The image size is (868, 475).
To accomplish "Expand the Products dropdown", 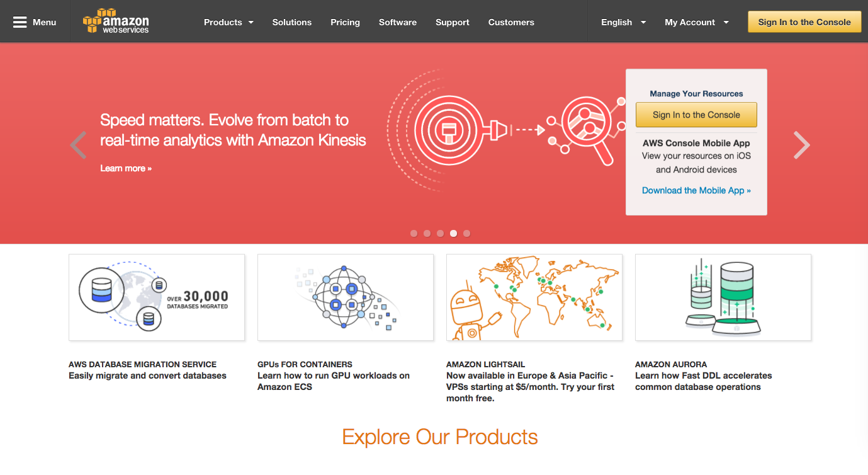I will [x=228, y=22].
